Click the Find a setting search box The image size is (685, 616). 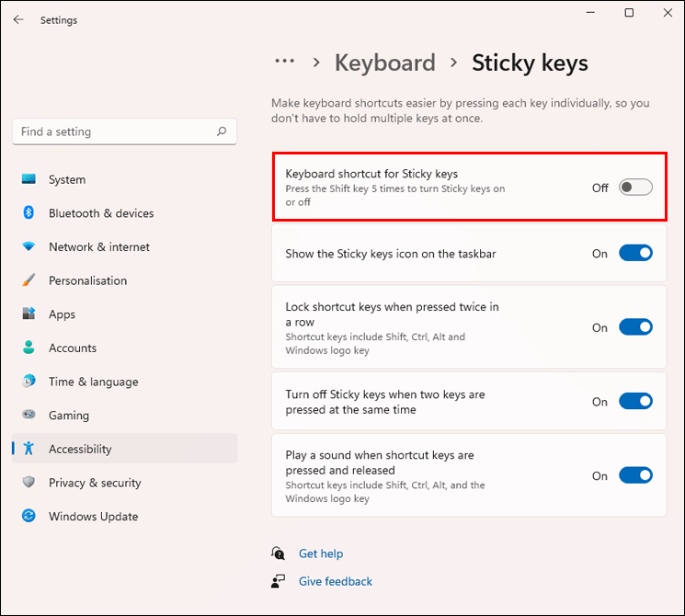pyautogui.click(x=115, y=131)
